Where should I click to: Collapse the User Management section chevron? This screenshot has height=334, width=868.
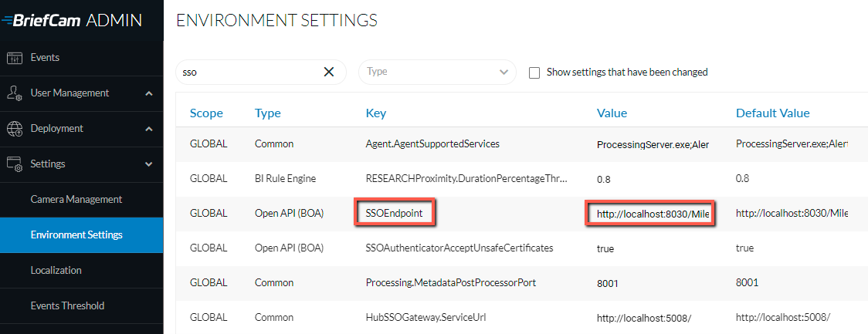[x=148, y=93]
